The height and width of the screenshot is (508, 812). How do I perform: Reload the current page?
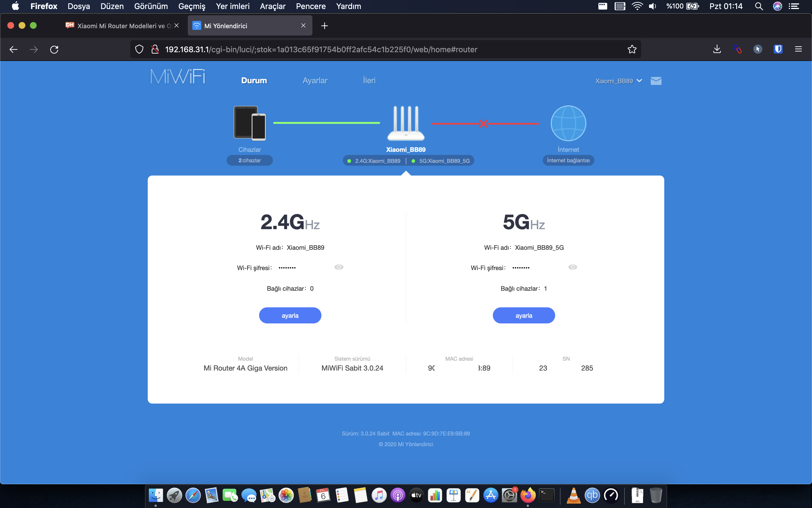click(54, 49)
